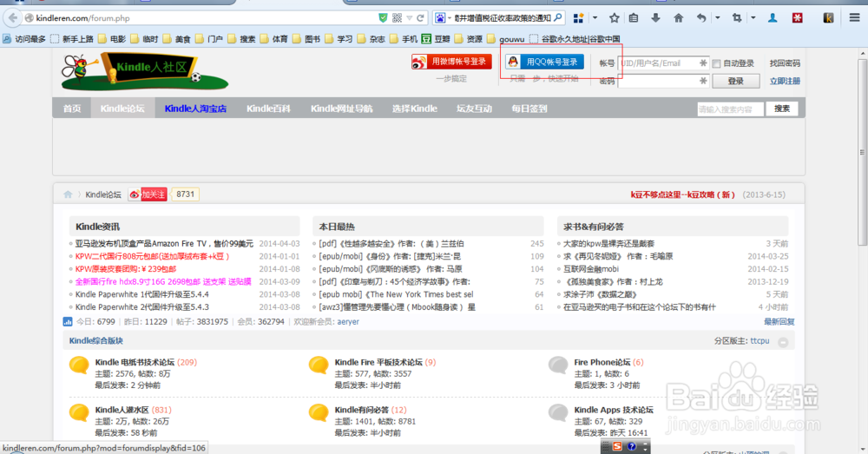Click the 立即注册 link
This screenshot has height=454, width=868.
click(785, 81)
